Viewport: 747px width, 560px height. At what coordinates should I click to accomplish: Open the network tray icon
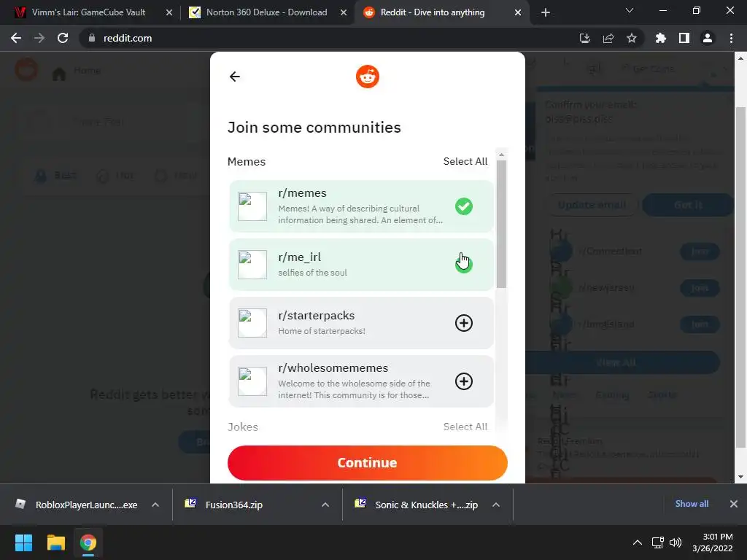(x=658, y=542)
